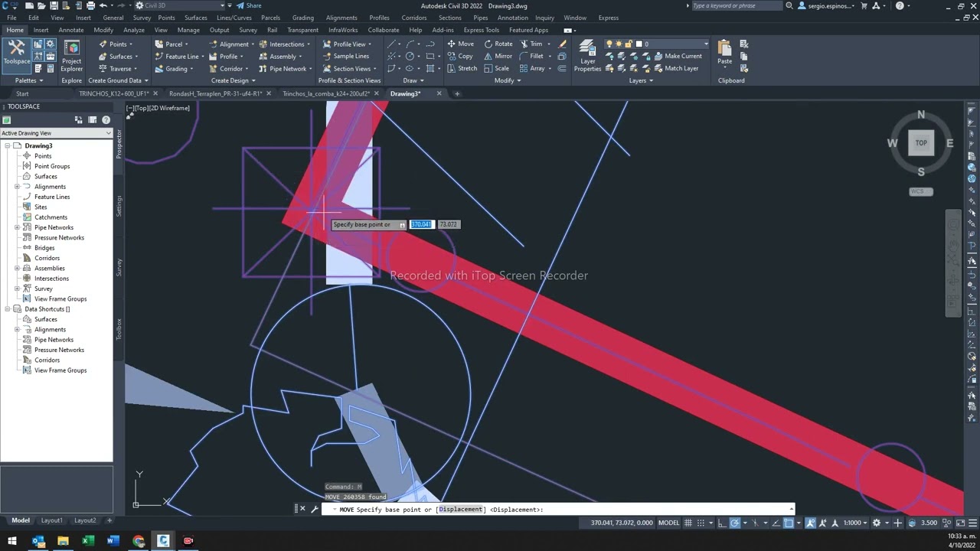Close the Drawing3 document tab
980x551 pixels.
439,93
